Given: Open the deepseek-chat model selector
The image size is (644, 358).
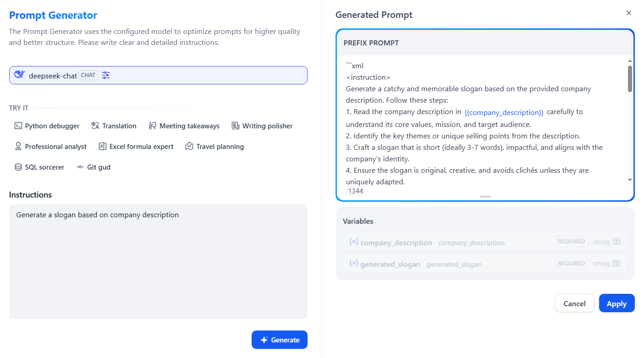Looking at the screenshot, I should (x=158, y=75).
